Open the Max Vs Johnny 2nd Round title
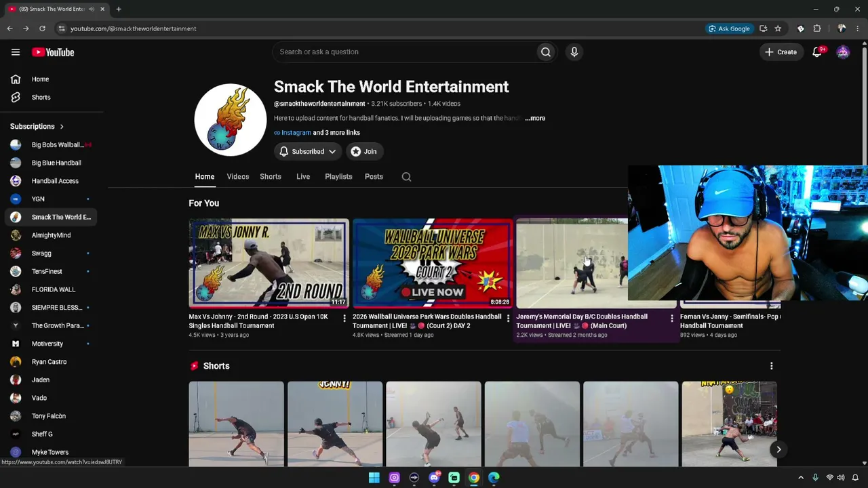The height and width of the screenshot is (488, 868). pos(258,321)
